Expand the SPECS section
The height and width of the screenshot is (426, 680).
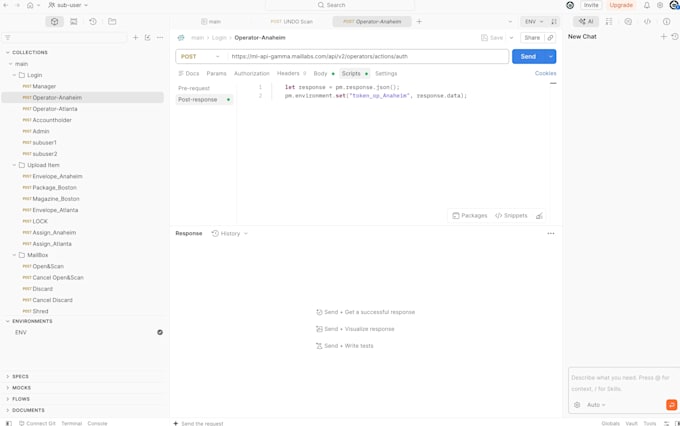pos(7,377)
